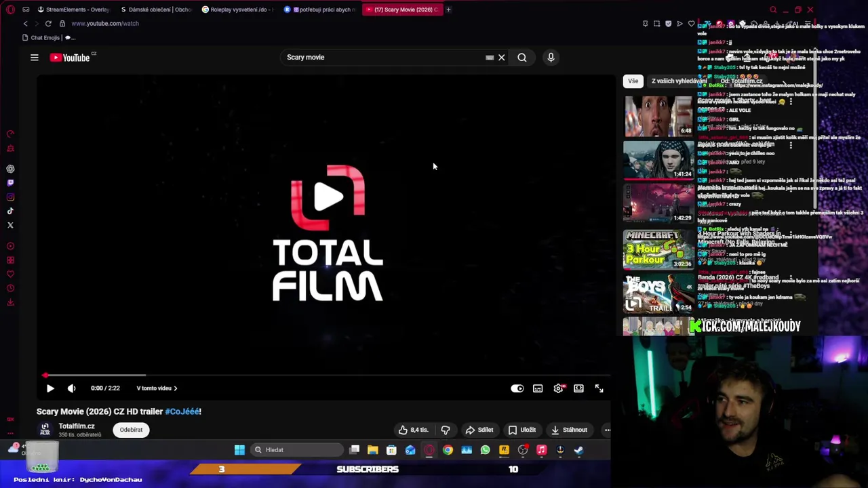Open Steam from the taskbar
The height and width of the screenshot is (488, 868).
click(578, 450)
